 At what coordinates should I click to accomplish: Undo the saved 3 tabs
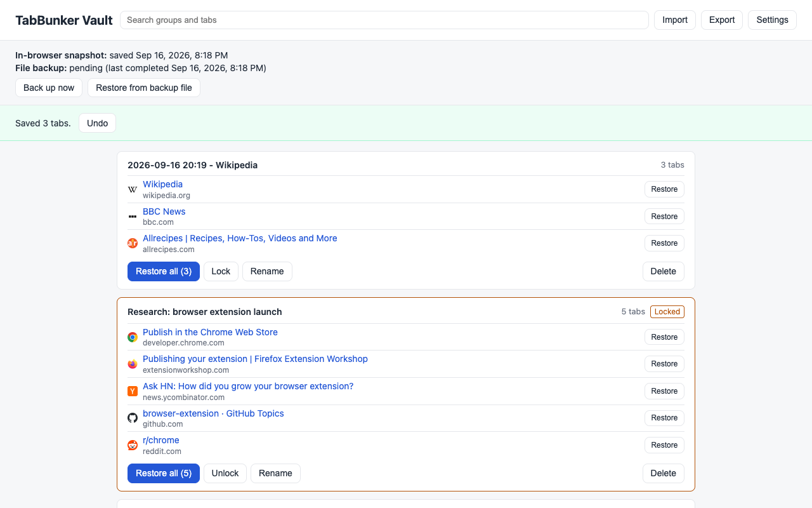click(x=97, y=123)
